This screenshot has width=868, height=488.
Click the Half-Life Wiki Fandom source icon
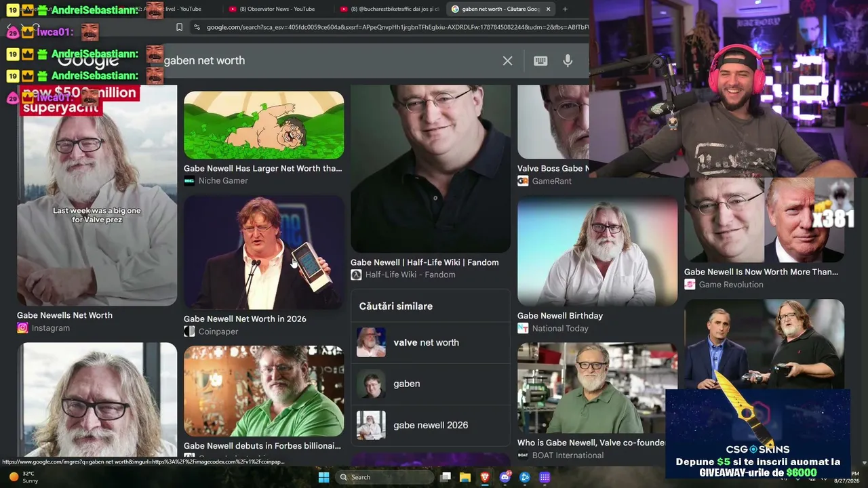[356, 274]
